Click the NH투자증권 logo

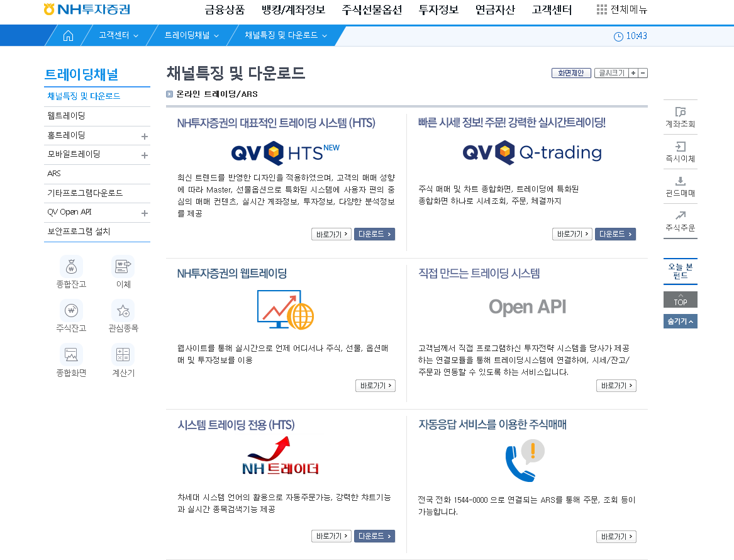click(x=87, y=9)
